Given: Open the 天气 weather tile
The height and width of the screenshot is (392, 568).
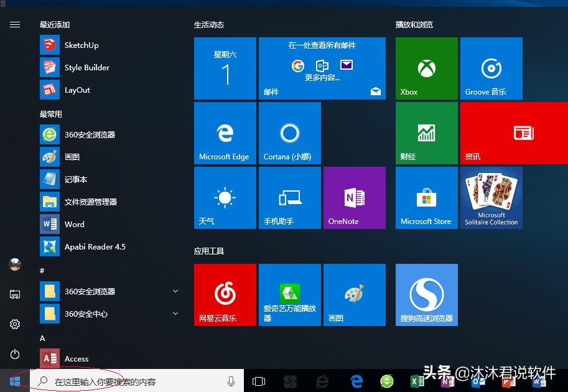Looking at the screenshot, I should (x=225, y=198).
